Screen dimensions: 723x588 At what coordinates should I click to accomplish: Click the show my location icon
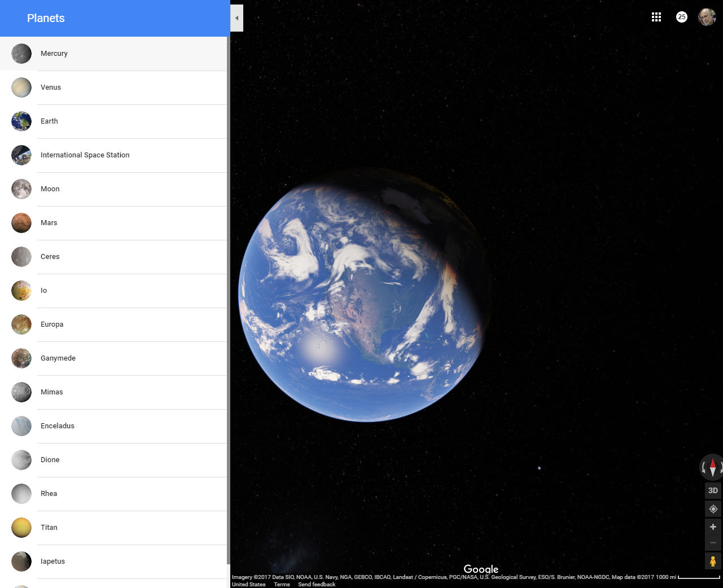pos(713,509)
